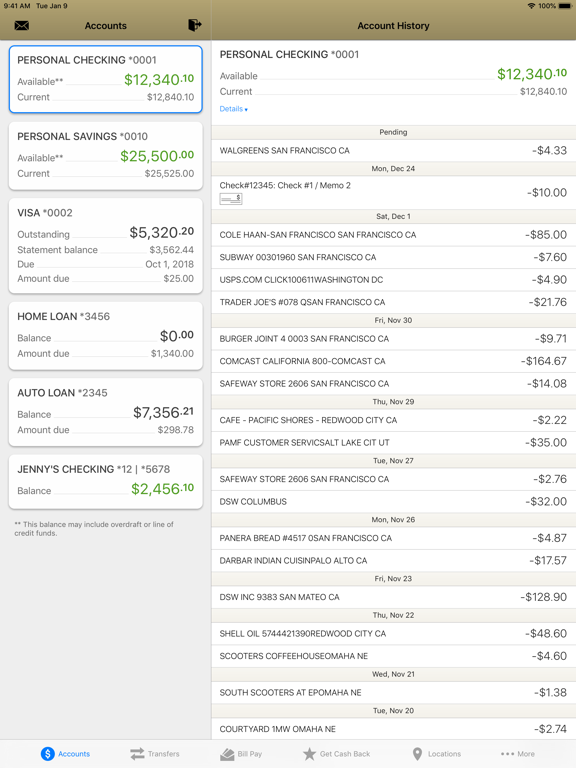Tap the overdraft disclaimer footnote
This screenshot has height=768, width=576.
click(94, 528)
